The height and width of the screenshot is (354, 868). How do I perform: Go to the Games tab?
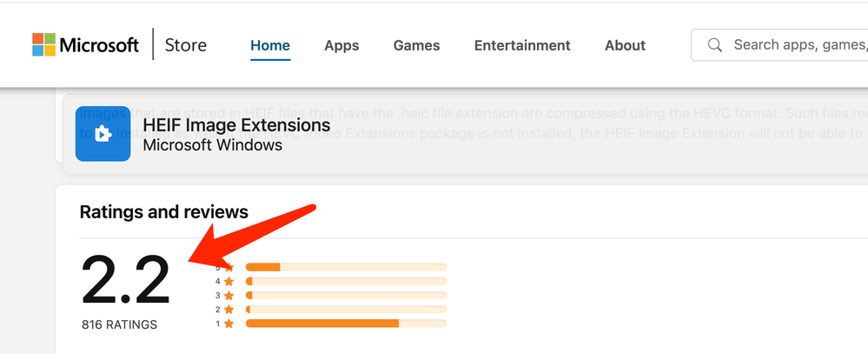click(x=417, y=45)
